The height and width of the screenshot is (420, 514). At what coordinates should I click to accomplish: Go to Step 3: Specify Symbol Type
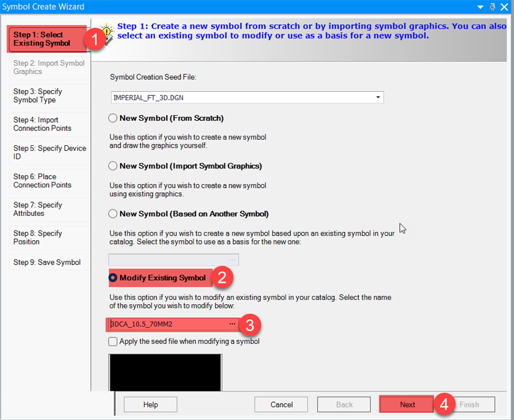(49, 96)
